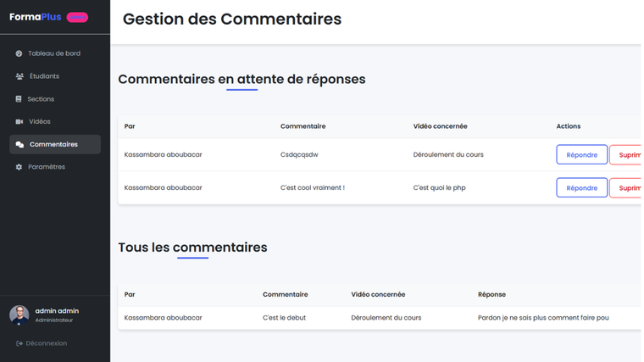This screenshot has width=644, height=362.
Task: Open Paramètres from the sidebar
Action: tap(46, 167)
